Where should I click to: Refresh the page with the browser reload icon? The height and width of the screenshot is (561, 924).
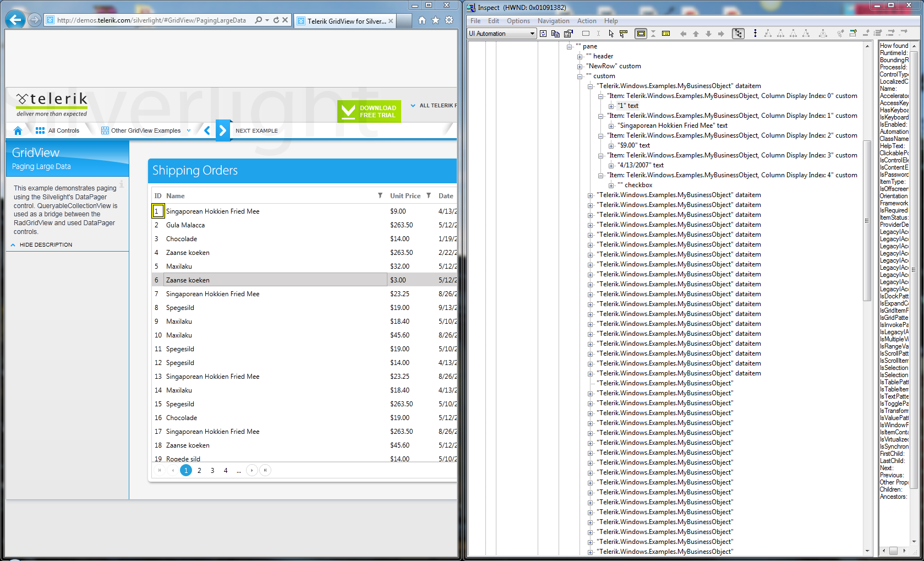click(x=276, y=20)
